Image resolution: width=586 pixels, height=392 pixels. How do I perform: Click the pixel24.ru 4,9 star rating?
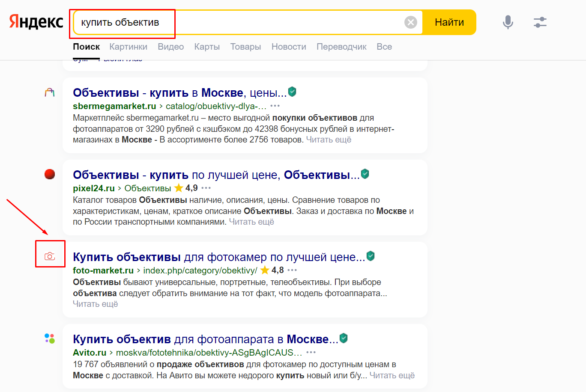tap(186, 188)
